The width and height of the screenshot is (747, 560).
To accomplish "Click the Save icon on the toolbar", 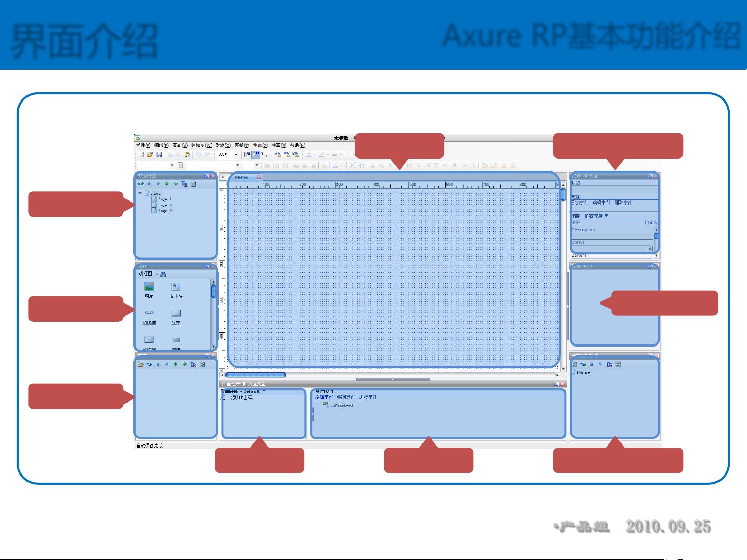I will click(160, 154).
